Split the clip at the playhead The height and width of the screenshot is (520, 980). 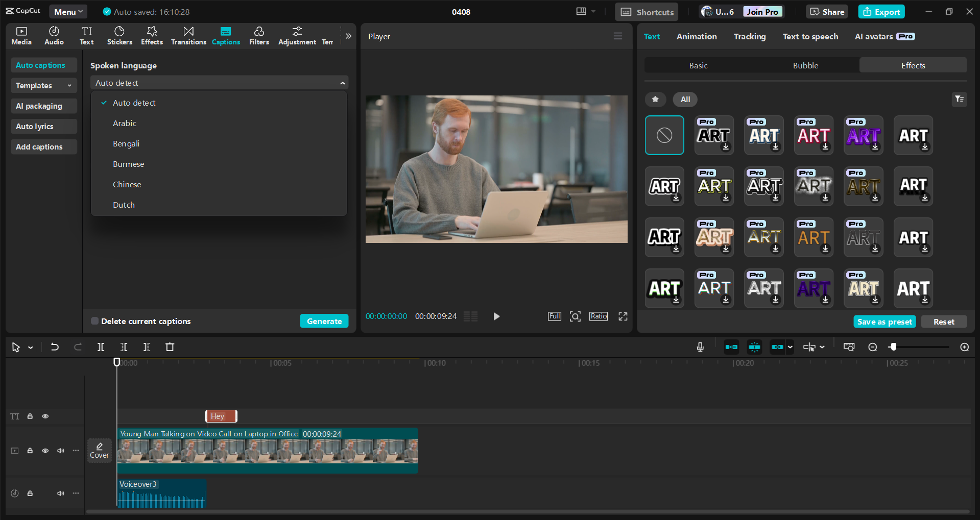pyautogui.click(x=101, y=347)
